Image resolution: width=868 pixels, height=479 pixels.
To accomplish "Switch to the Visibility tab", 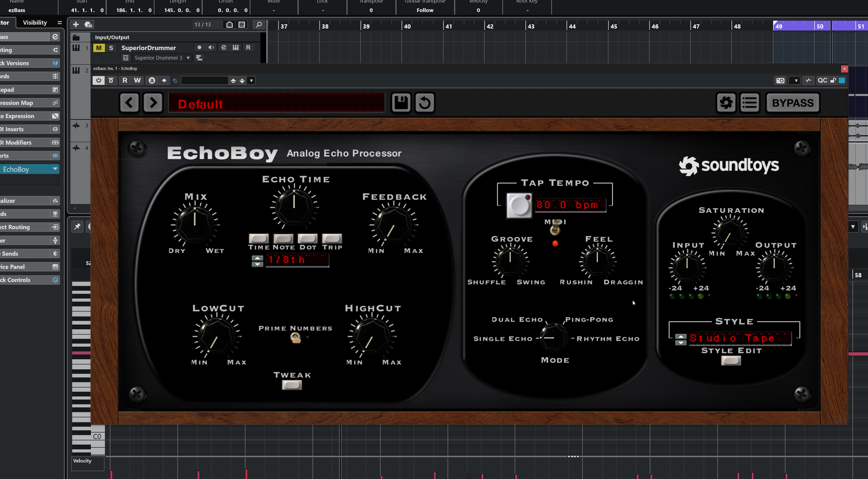I will pyautogui.click(x=35, y=23).
